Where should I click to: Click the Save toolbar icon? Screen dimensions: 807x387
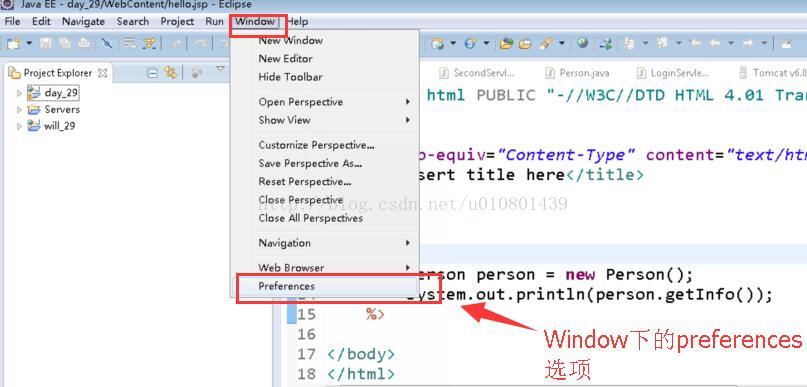(46, 44)
